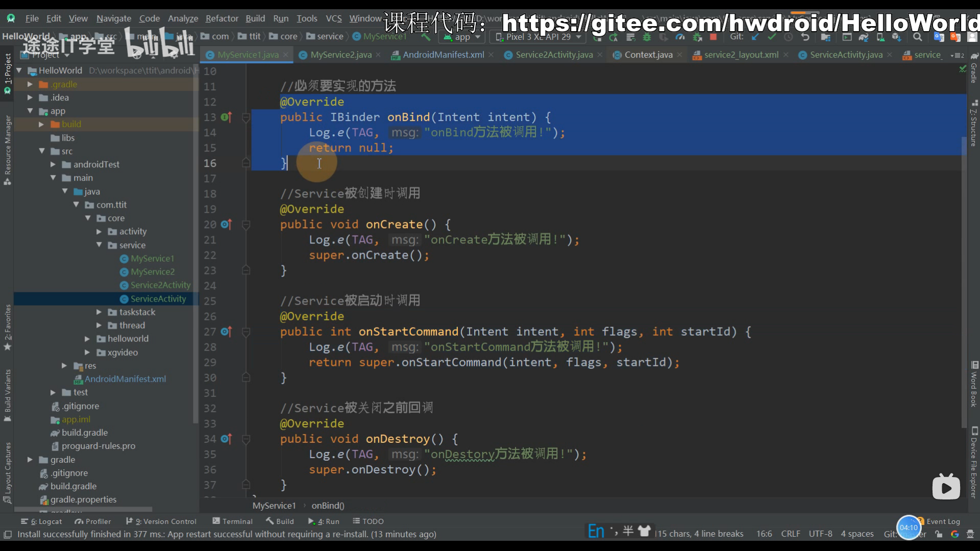The width and height of the screenshot is (980, 551).
Task: Click the Apply Code Changes icon
Action: pos(630,37)
